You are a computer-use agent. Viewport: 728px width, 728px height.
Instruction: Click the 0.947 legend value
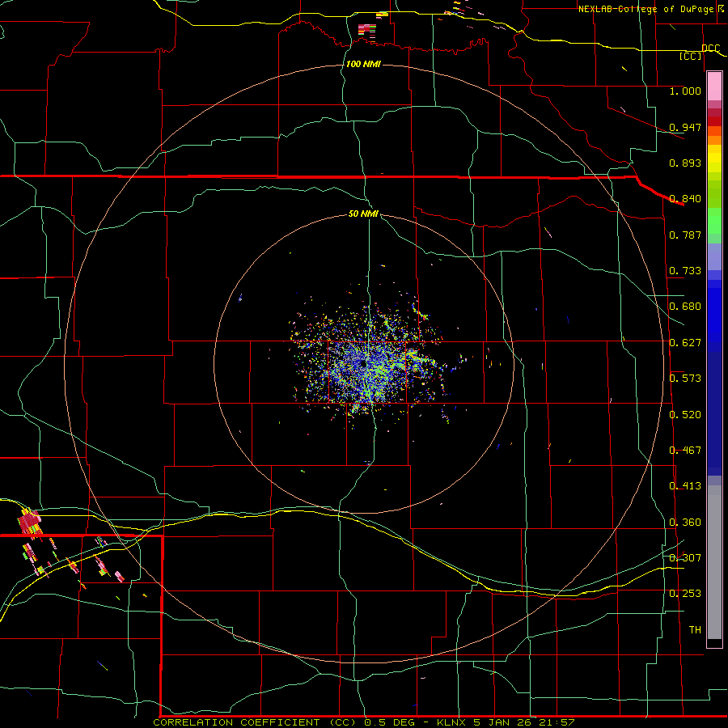point(685,127)
